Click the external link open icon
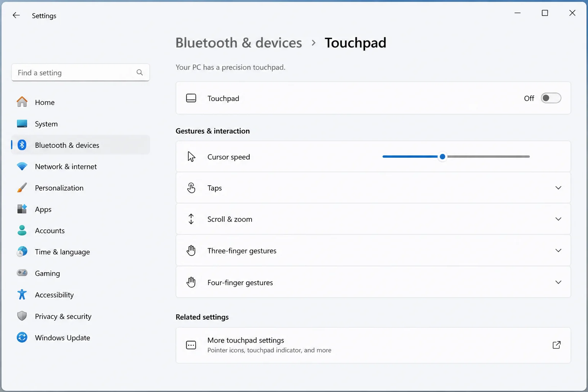The image size is (588, 392). 557,345
